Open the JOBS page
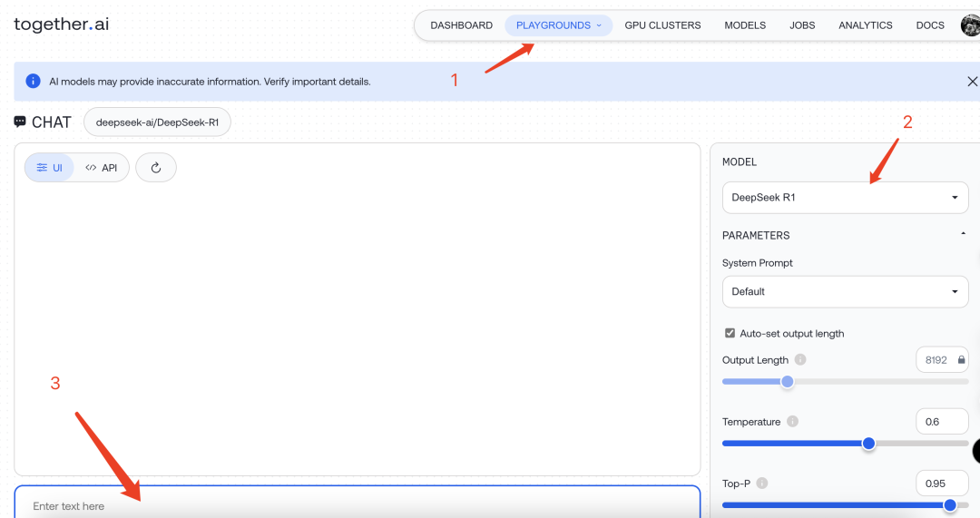This screenshot has width=980, height=518. click(802, 25)
